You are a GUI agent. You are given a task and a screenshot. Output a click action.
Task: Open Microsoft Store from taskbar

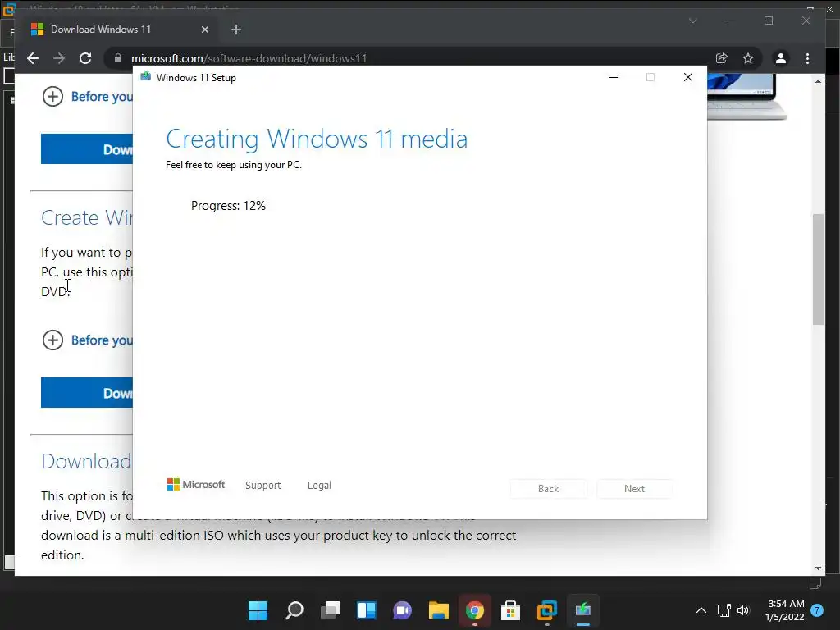[510, 610]
